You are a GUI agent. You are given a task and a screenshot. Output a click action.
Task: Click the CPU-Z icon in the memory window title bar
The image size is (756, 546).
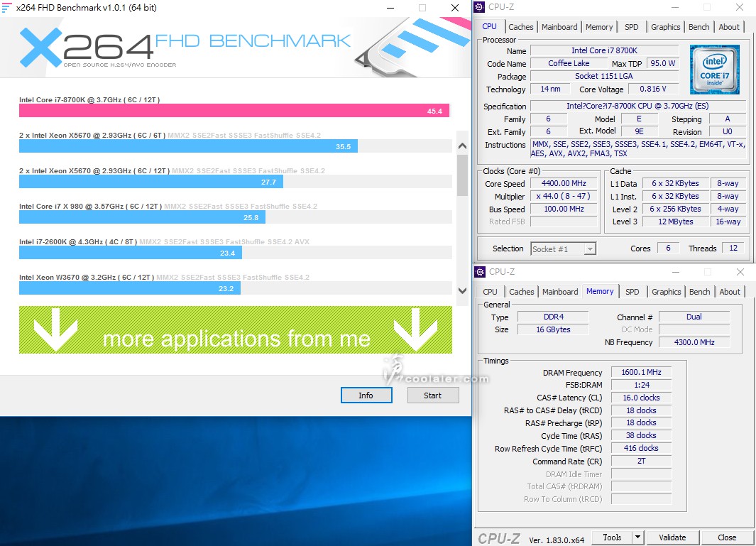point(480,272)
